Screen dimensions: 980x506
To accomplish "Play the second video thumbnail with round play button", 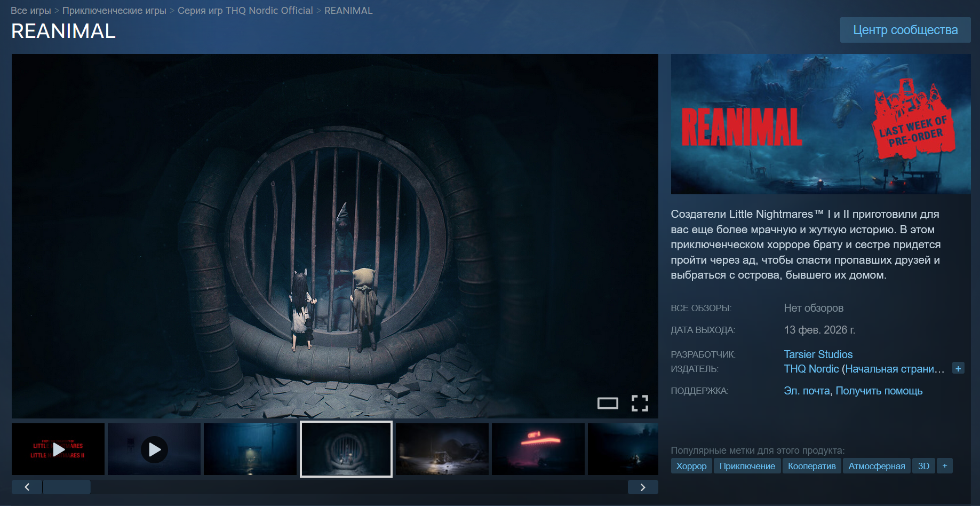I will (x=154, y=449).
